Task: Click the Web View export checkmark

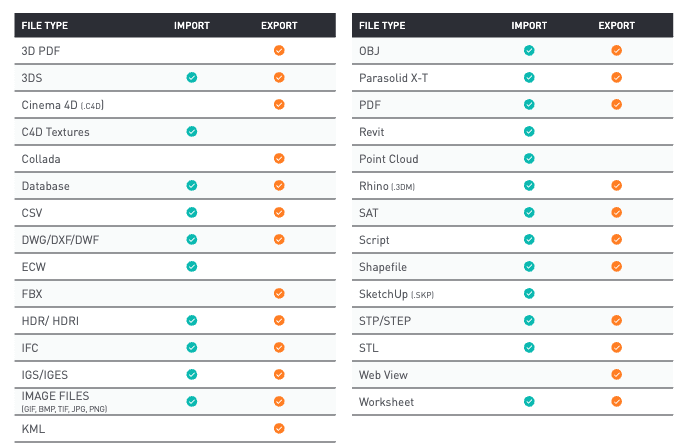Action: [x=616, y=374]
